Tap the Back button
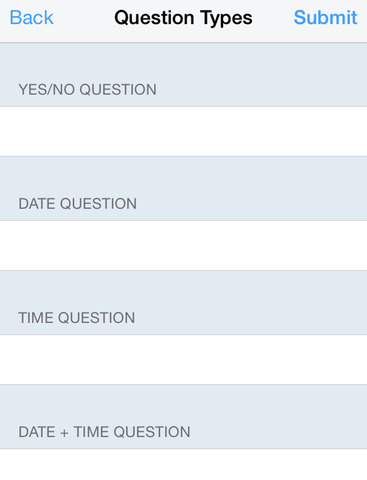This screenshot has width=367, height=480. click(x=31, y=18)
